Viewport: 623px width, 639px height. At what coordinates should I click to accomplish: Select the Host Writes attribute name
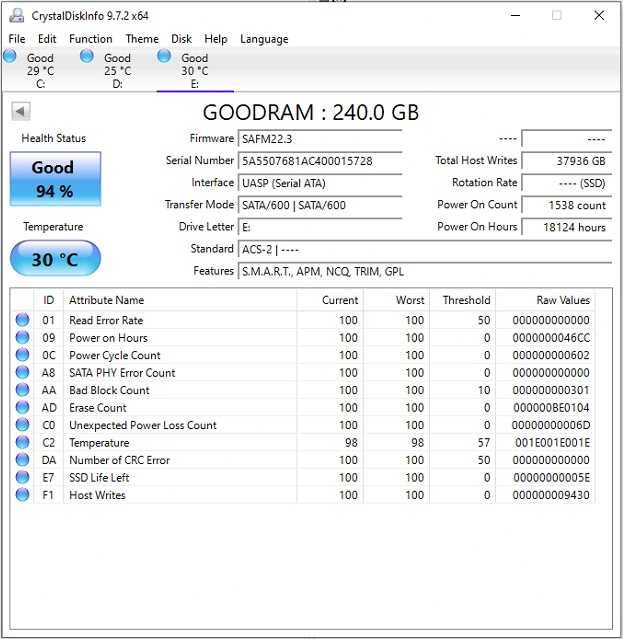[x=97, y=495]
